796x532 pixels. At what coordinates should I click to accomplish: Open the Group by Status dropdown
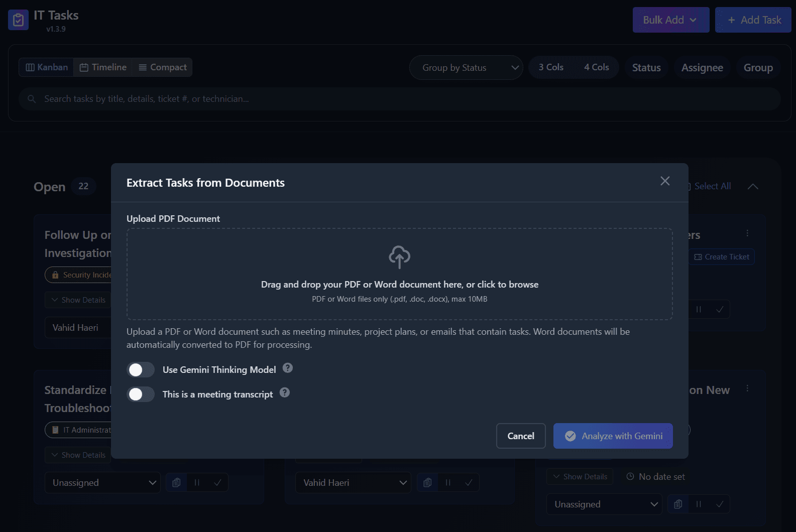[x=466, y=68]
